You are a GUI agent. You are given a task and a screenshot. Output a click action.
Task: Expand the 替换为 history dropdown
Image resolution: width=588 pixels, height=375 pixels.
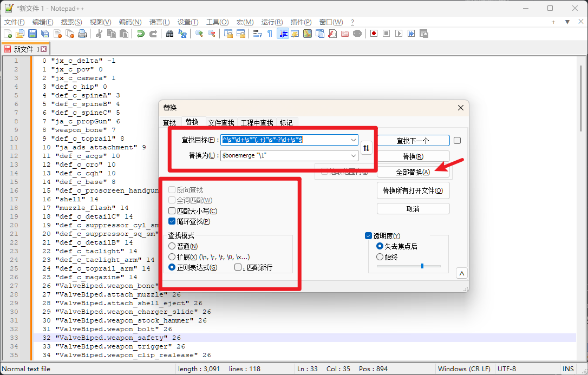pos(353,155)
